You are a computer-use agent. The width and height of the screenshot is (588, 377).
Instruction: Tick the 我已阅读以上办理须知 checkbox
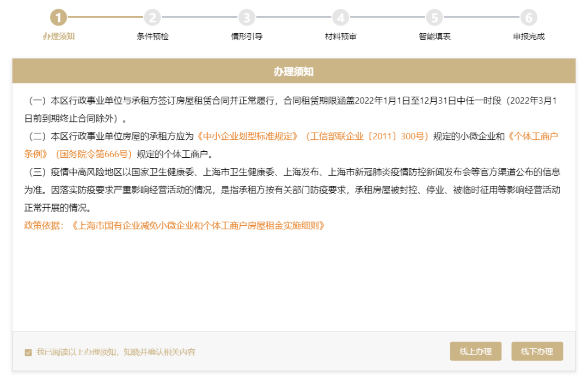28,353
